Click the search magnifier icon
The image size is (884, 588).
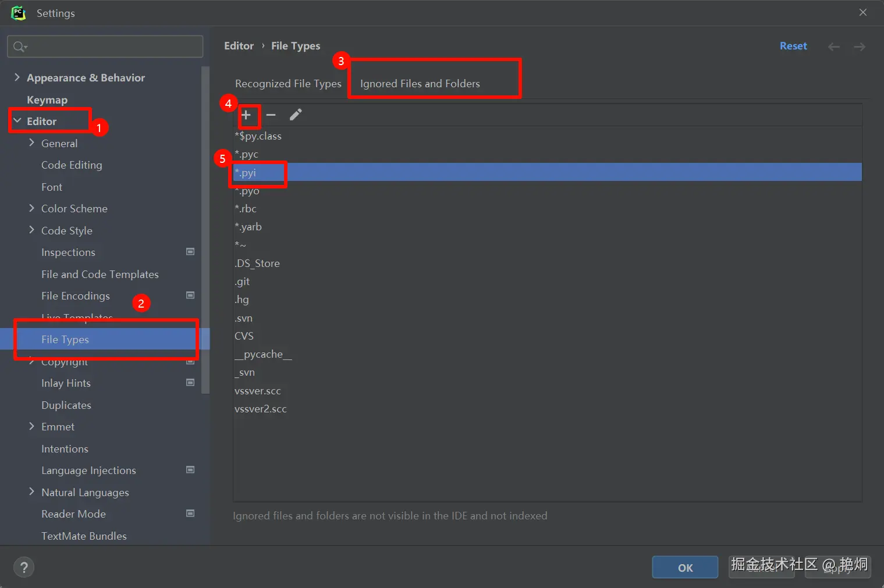click(x=20, y=47)
